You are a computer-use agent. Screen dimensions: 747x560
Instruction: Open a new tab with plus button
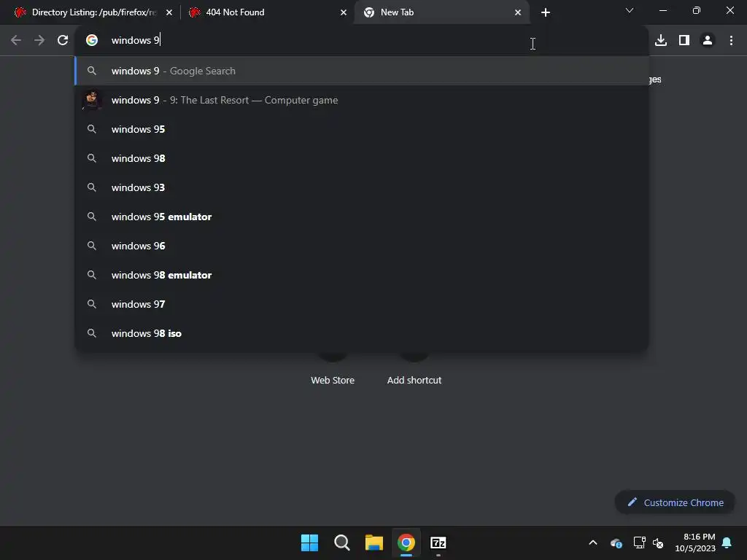click(546, 12)
